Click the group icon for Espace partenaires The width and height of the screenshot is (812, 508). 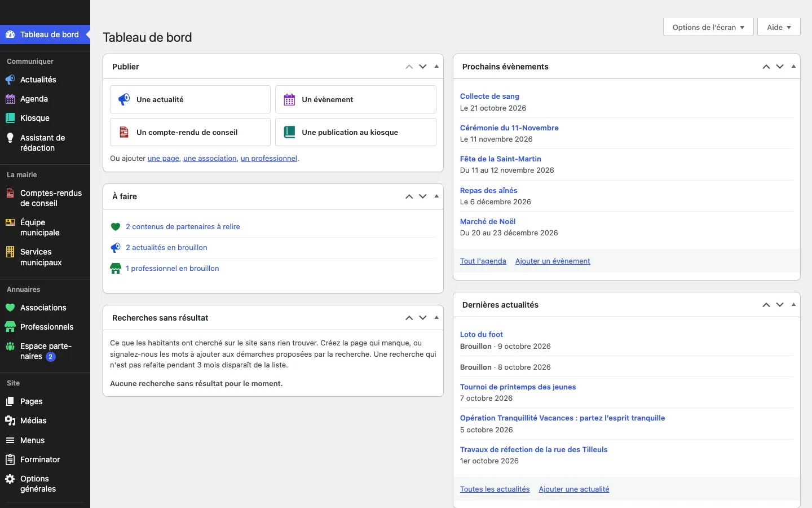(10, 346)
